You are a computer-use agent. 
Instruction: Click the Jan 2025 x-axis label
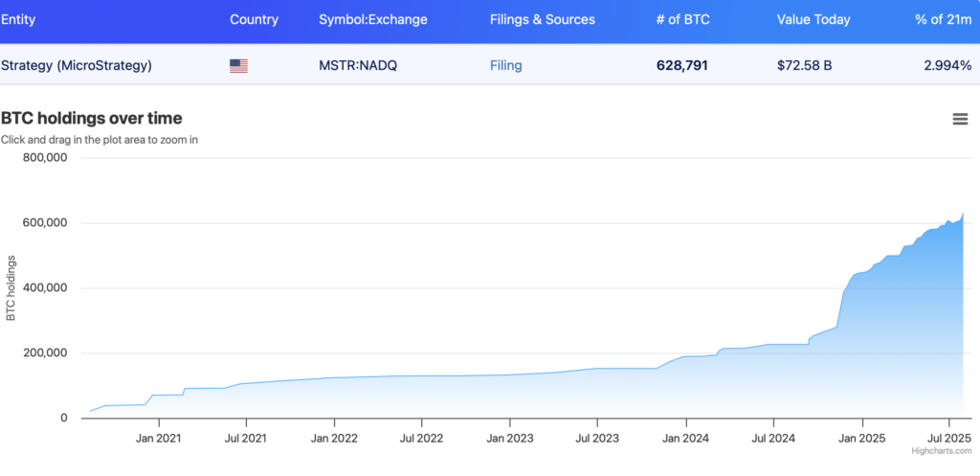[x=862, y=438]
